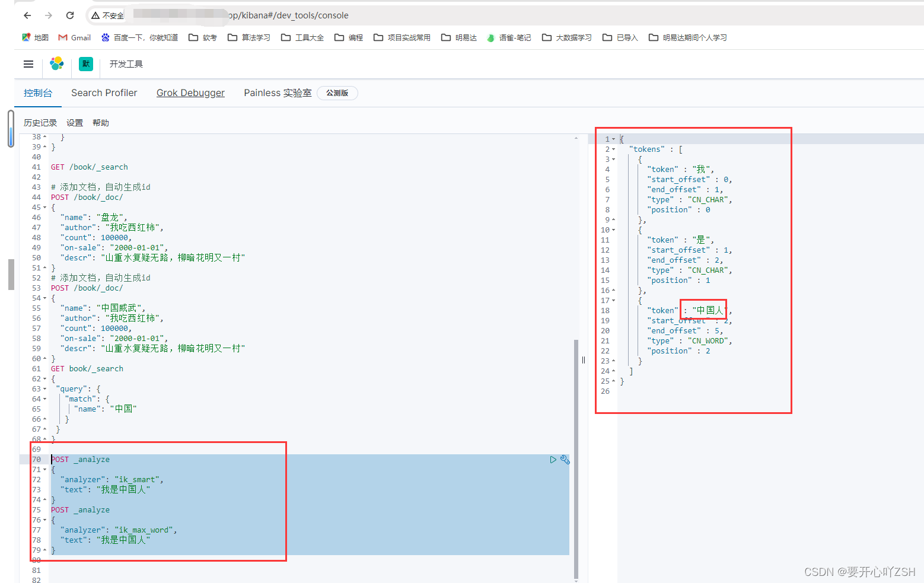
Task: Click 历史记录 to view request history
Action: [x=39, y=123]
